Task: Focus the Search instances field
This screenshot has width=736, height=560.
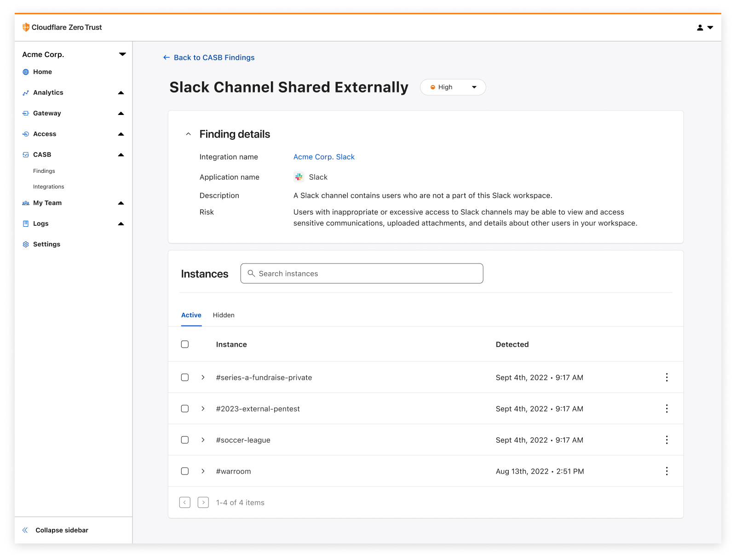Action: coord(362,274)
